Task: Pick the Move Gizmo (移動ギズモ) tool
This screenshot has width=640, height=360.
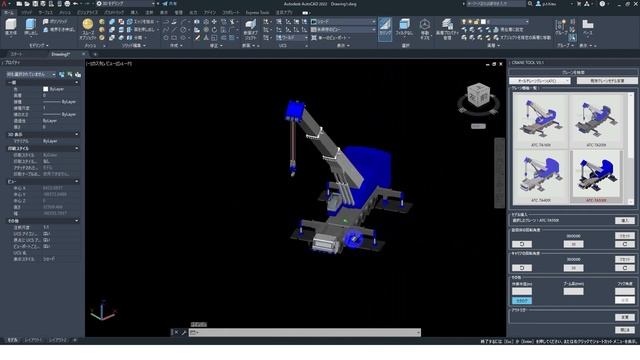Action: pyautogui.click(x=424, y=29)
